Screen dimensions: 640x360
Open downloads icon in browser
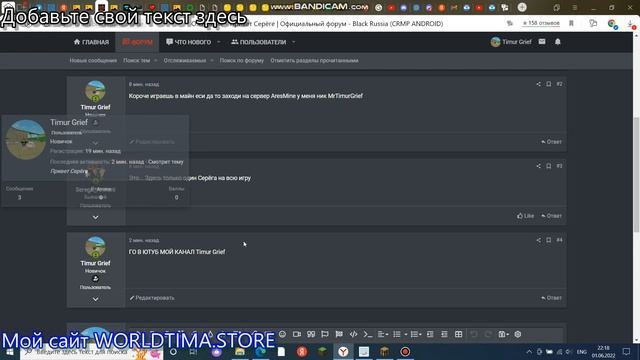[631, 24]
